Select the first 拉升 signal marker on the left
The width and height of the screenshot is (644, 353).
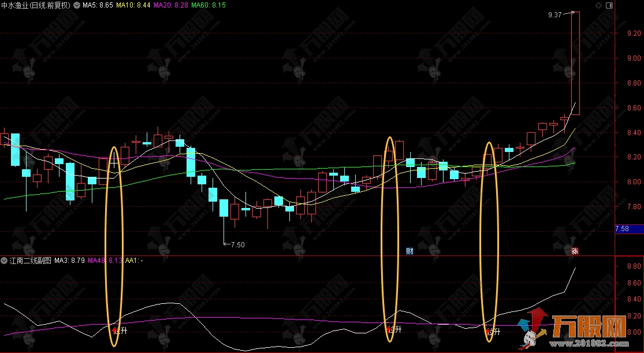(x=120, y=331)
